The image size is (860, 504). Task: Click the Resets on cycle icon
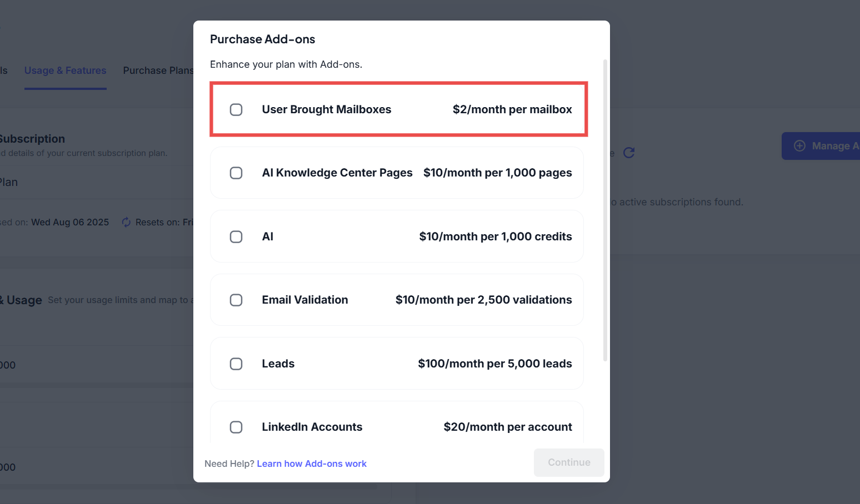point(127,223)
